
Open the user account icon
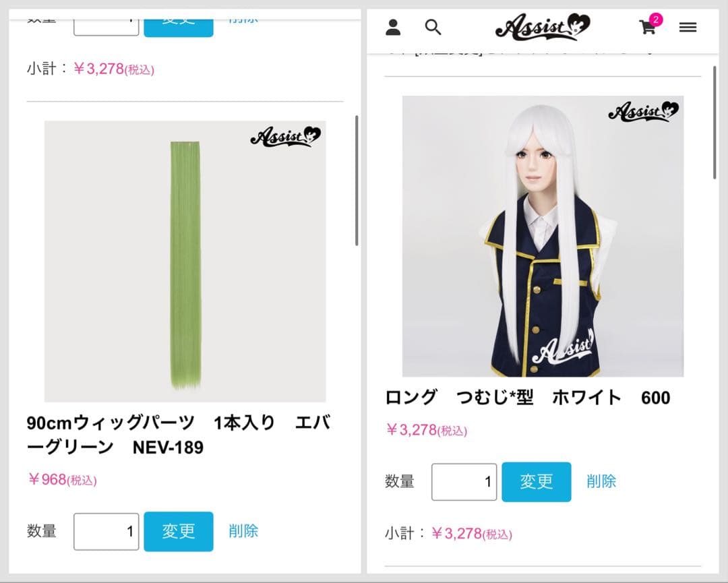click(x=393, y=28)
